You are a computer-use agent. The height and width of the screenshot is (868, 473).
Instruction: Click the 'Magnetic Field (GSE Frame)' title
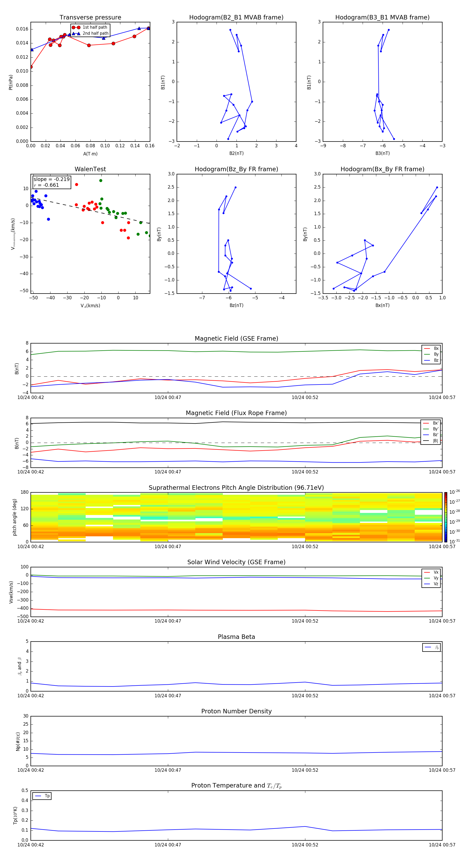click(x=236, y=339)
